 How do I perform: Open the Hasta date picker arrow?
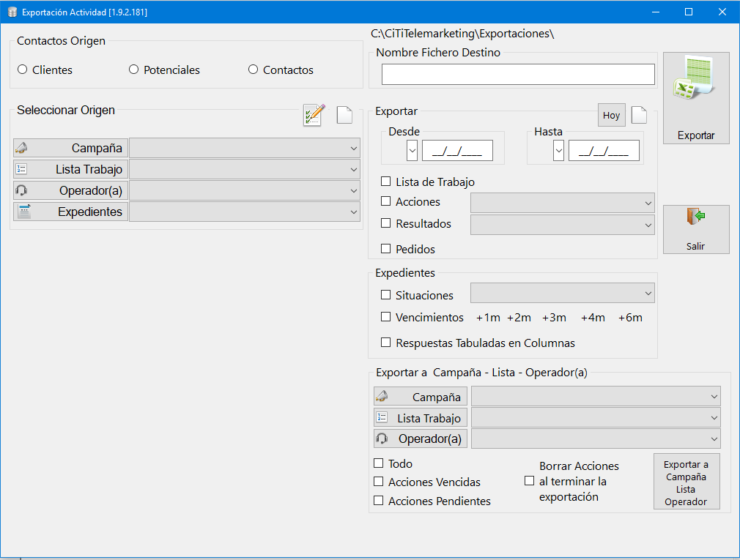click(559, 150)
